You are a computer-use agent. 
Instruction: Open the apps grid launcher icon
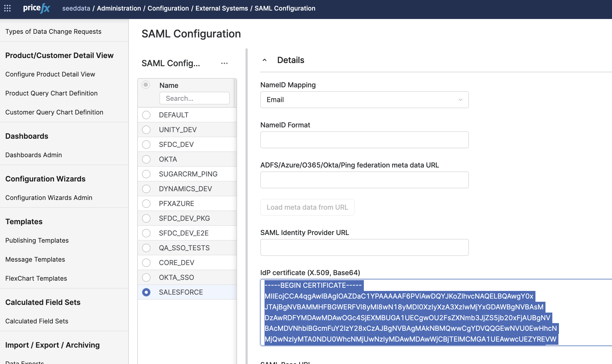(7, 8)
